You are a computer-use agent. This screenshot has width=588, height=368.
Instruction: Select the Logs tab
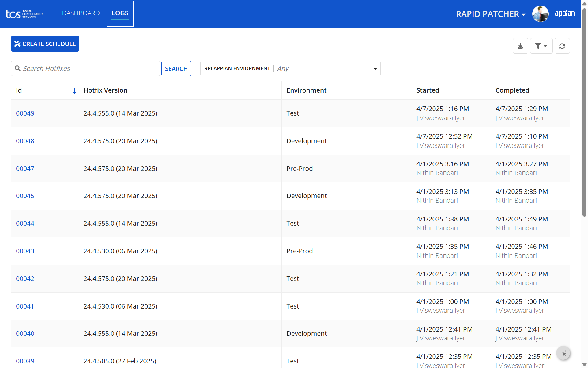point(120,13)
